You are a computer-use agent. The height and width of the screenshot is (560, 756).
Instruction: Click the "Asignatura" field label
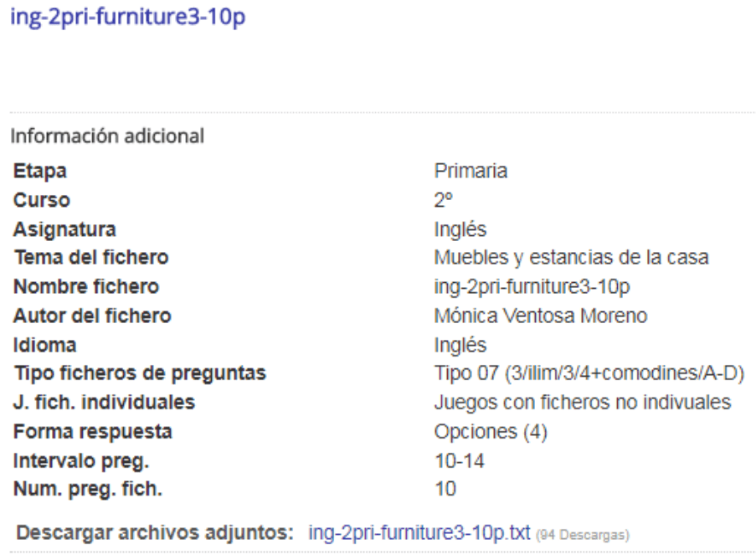tap(64, 229)
